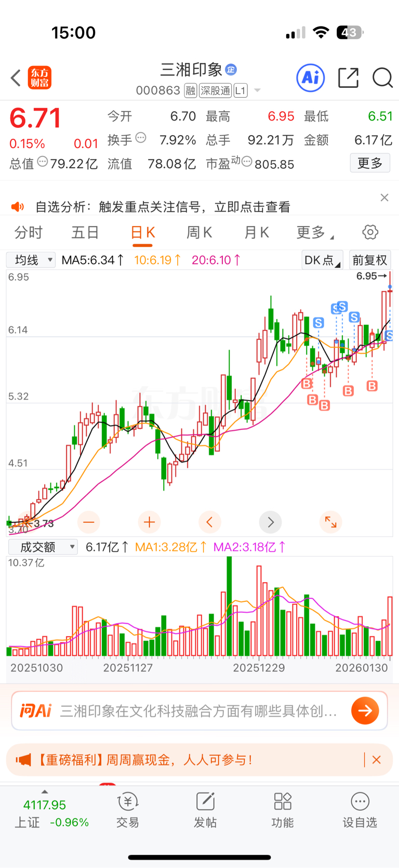Screen dimensions: 399x868
Task: Open the 功能 functions tab
Action: click(x=283, y=810)
